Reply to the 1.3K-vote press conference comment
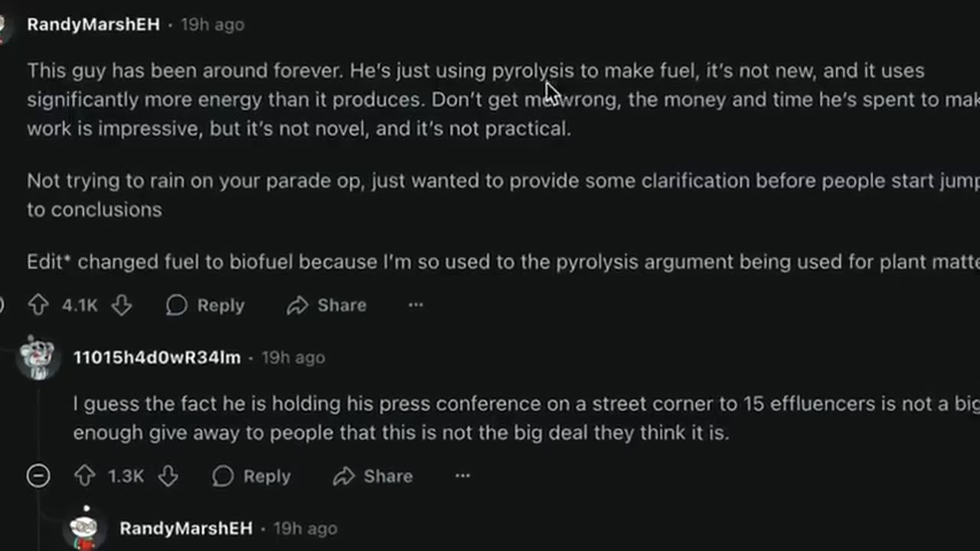Viewport: 980px width, 551px height. click(252, 476)
